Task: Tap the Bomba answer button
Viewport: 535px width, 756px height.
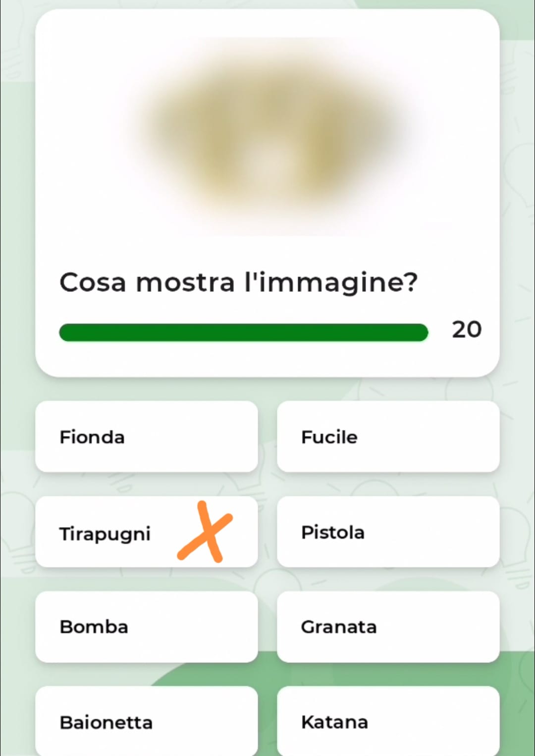Action: point(146,627)
